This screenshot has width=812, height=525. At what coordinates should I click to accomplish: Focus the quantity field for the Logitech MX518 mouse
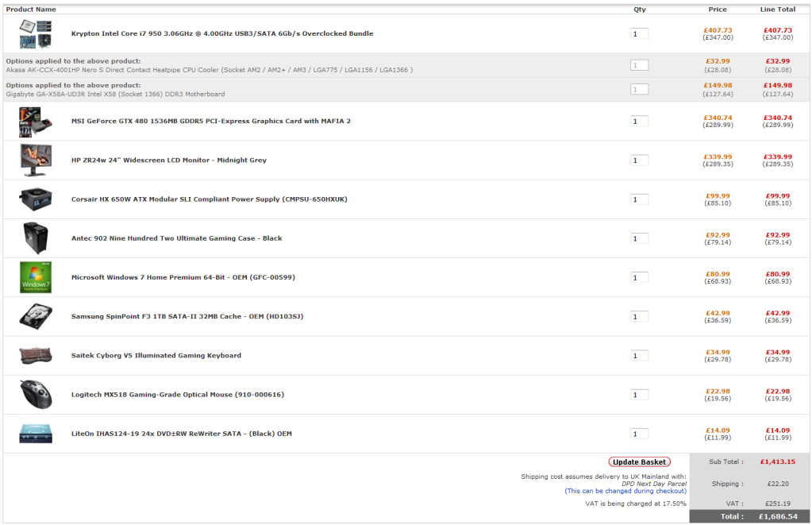pos(640,395)
